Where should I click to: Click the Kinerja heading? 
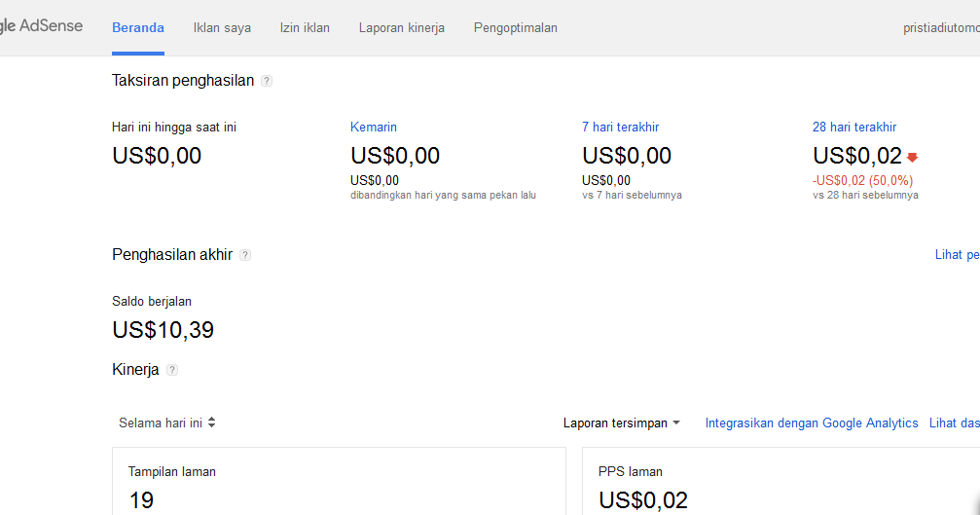coord(135,370)
